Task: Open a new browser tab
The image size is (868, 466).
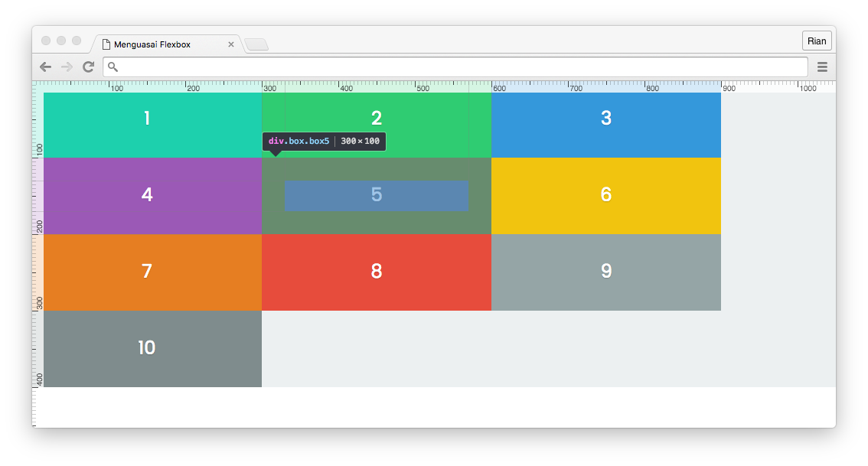Action: (x=256, y=44)
